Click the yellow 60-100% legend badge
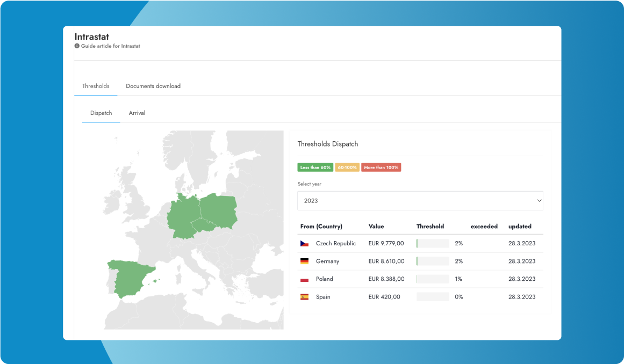 pyautogui.click(x=347, y=168)
